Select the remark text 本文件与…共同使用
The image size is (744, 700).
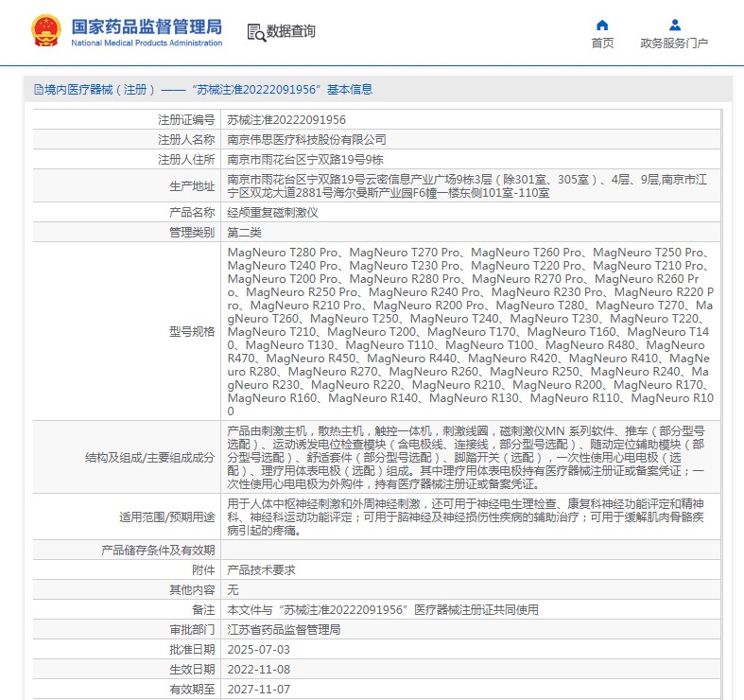point(383,610)
